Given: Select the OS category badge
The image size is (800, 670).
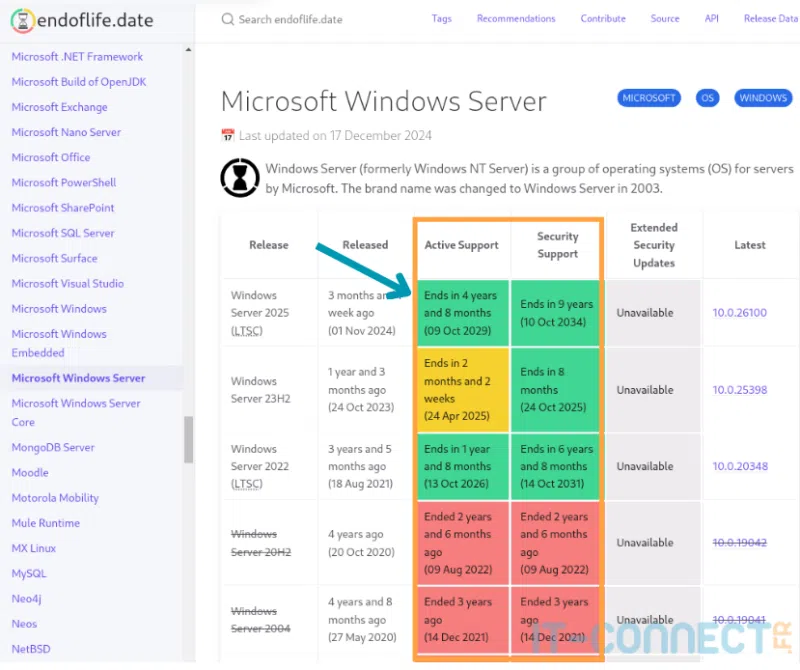Looking at the screenshot, I should click(707, 98).
